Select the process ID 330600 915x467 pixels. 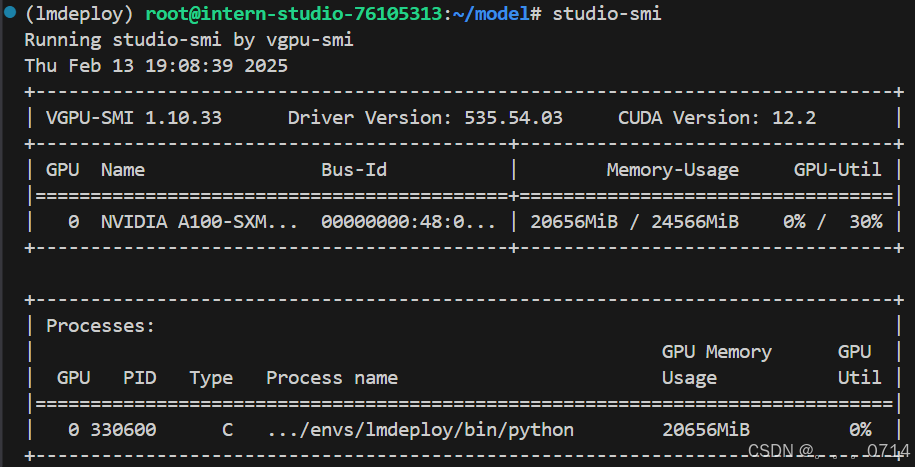[x=124, y=430]
